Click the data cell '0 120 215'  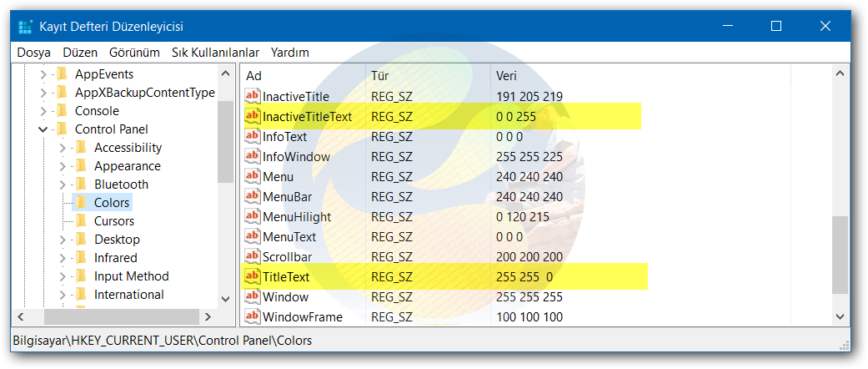pyautogui.click(x=523, y=216)
